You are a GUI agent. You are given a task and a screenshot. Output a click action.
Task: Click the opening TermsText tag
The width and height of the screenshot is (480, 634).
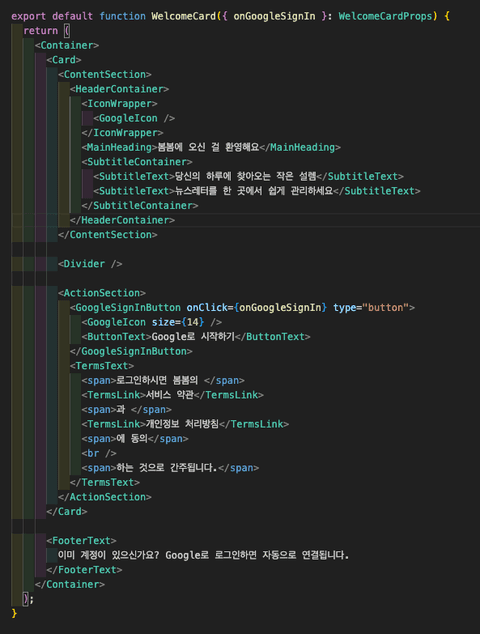pos(101,366)
